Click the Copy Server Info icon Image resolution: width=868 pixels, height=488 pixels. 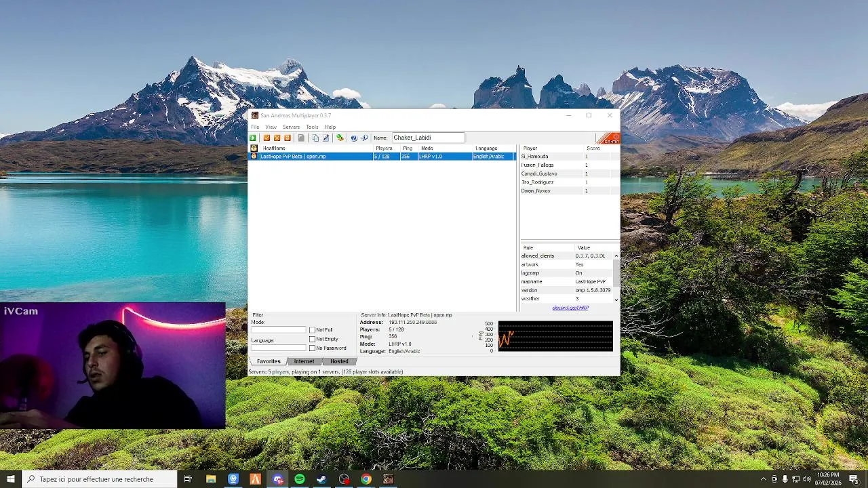click(x=315, y=138)
